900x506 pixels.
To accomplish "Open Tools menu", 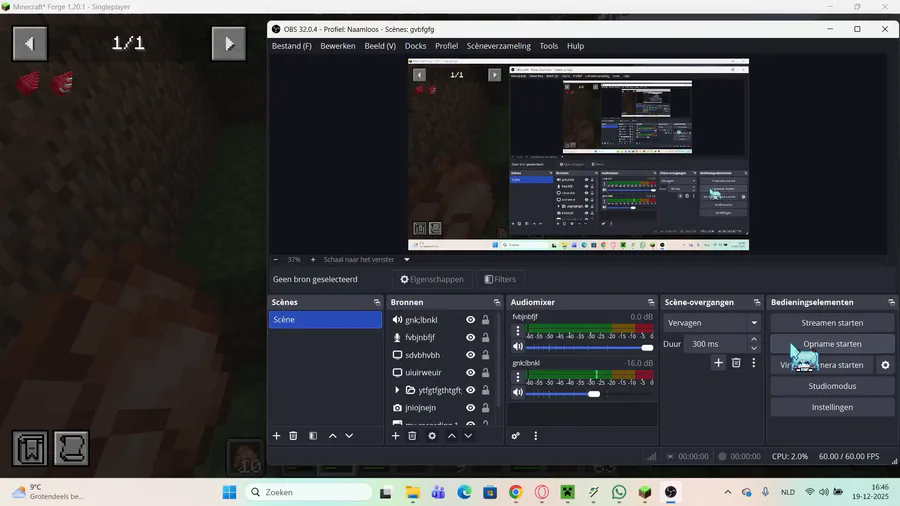I will 549,46.
